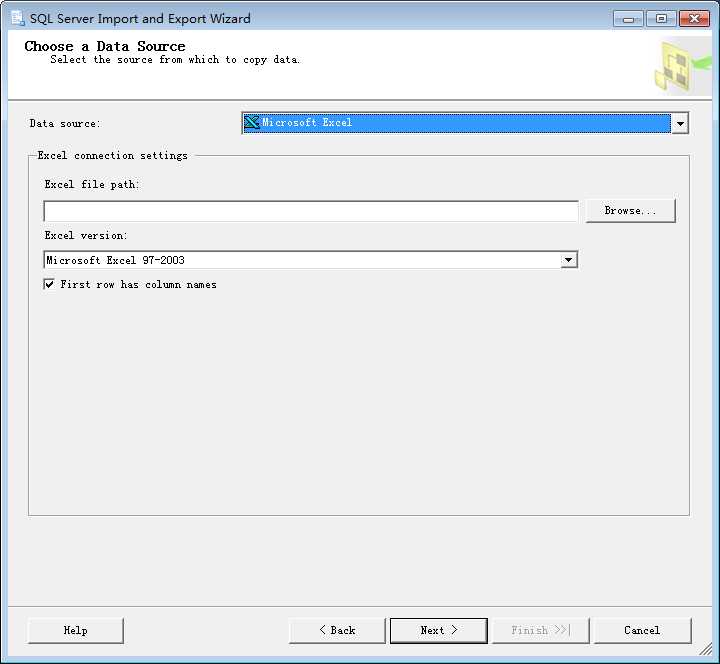This screenshot has height=664, width=720.
Task: Minimize the wizard window
Action: (628, 19)
